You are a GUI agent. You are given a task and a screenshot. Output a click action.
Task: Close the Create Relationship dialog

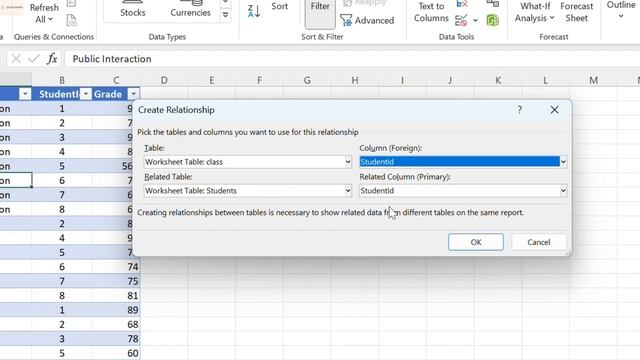554,110
